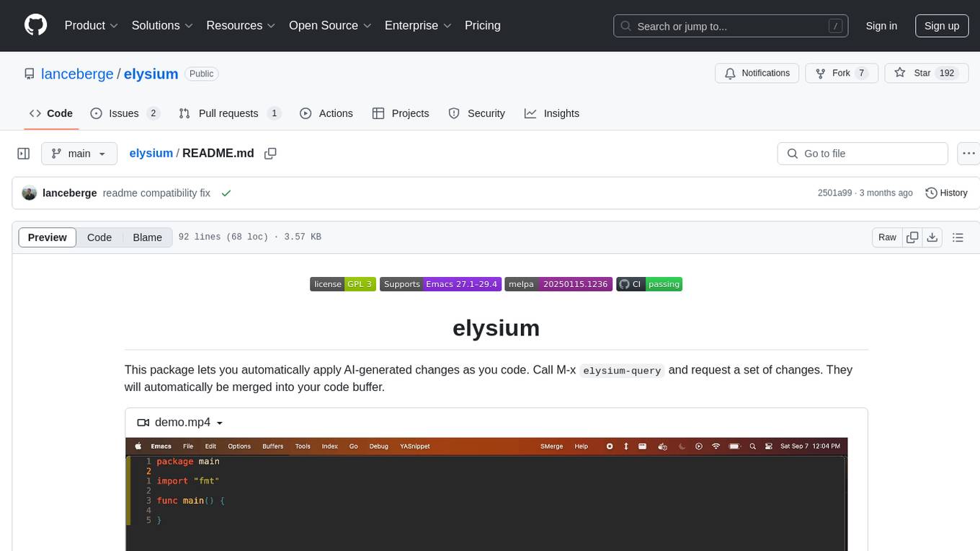Open lanceberge avatar next to commit

(x=30, y=193)
